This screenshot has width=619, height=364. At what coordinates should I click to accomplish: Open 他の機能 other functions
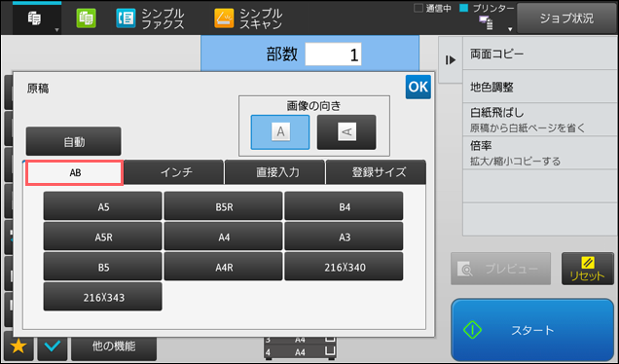click(114, 346)
